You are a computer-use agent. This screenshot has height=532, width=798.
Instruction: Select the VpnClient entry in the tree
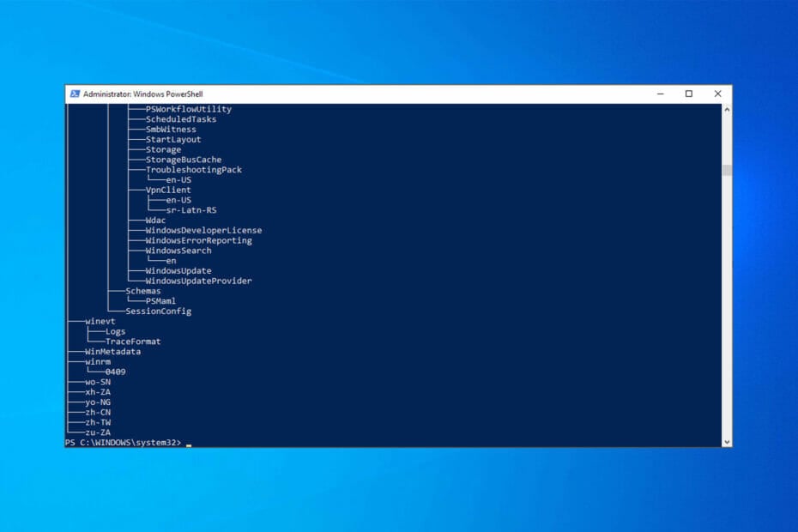(x=166, y=190)
